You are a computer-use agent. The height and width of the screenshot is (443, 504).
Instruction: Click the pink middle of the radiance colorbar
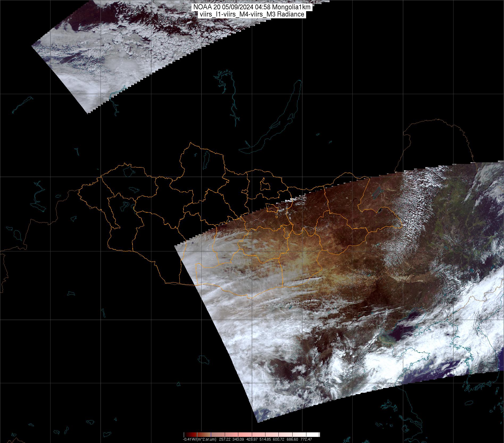(252, 434)
